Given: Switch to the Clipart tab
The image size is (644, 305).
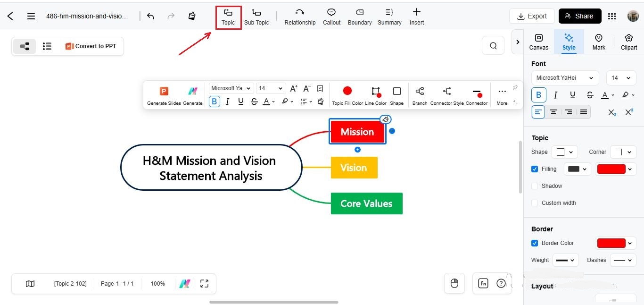Looking at the screenshot, I should pyautogui.click(x=629, y=42).
